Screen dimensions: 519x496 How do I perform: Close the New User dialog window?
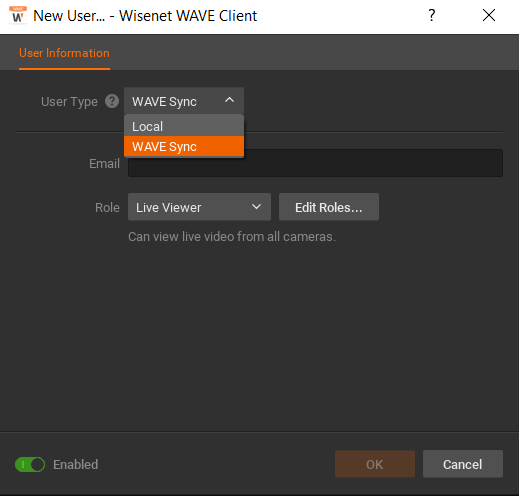click(489, 15)
